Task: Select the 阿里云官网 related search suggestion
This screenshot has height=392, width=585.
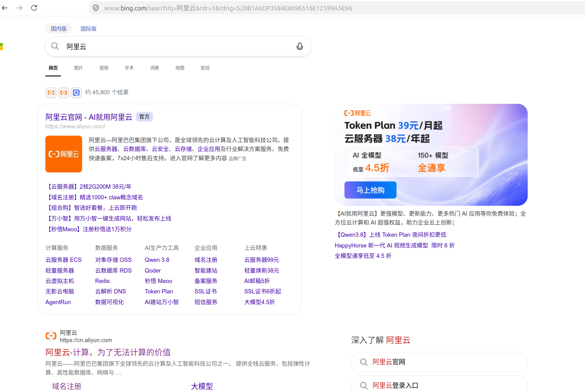Action: pos(439,362)
